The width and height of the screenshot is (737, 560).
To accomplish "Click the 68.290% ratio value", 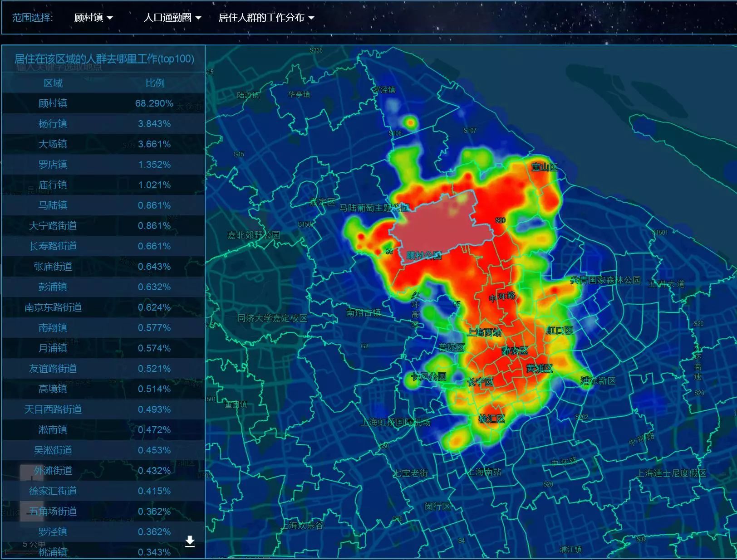I will (x=154, y=103).
